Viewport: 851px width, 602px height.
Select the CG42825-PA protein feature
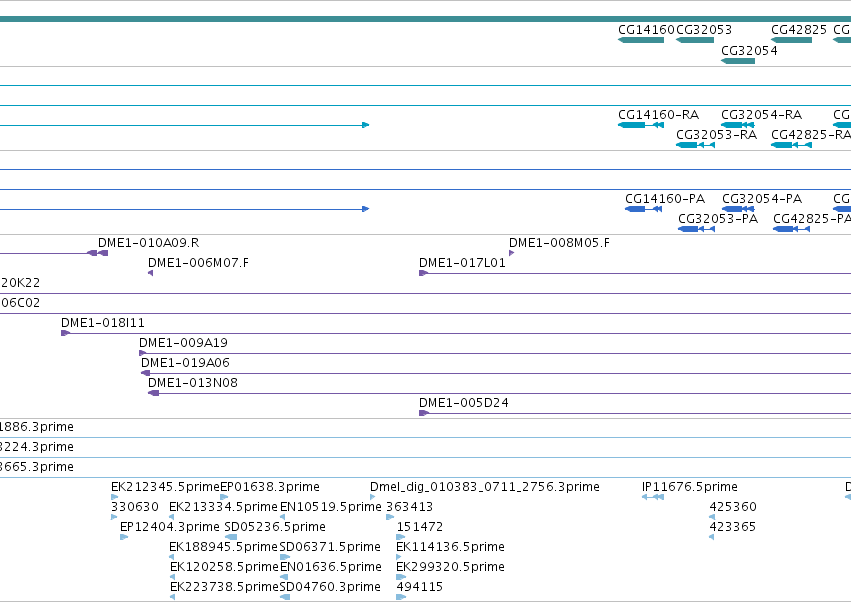[x=791, y=229]
